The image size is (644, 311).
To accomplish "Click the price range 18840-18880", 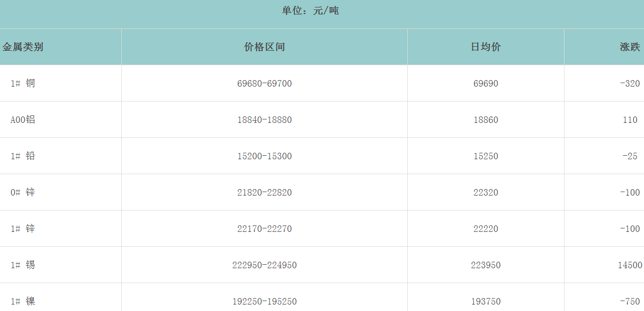I will pos(264,120).
